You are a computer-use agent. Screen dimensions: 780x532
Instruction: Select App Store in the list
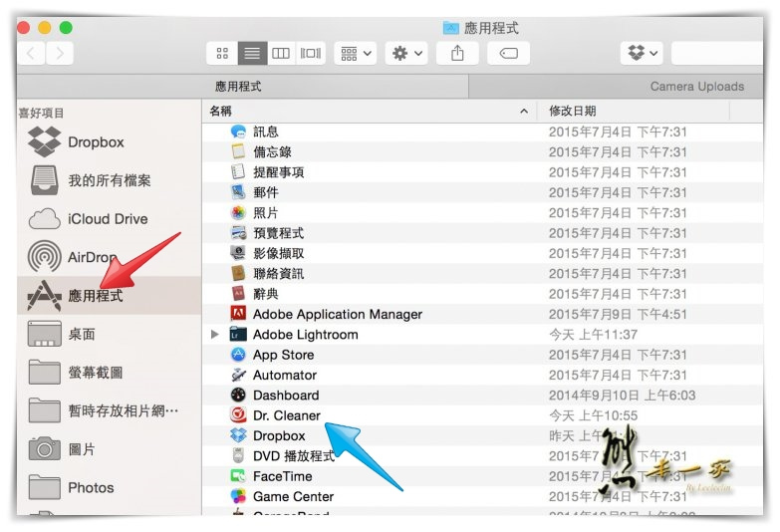(482, 355)
